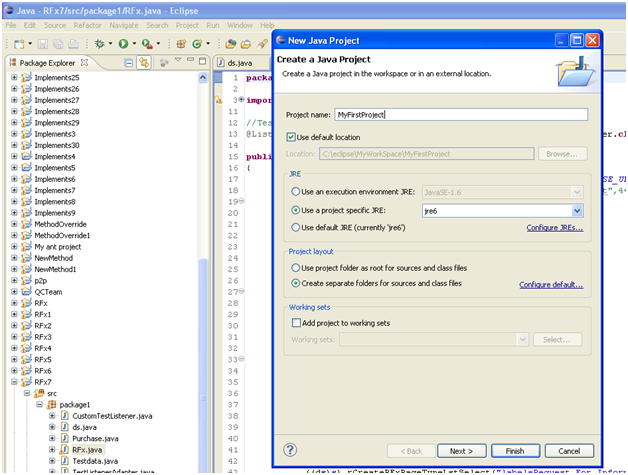Click the help question mark icon

[290, 450]
